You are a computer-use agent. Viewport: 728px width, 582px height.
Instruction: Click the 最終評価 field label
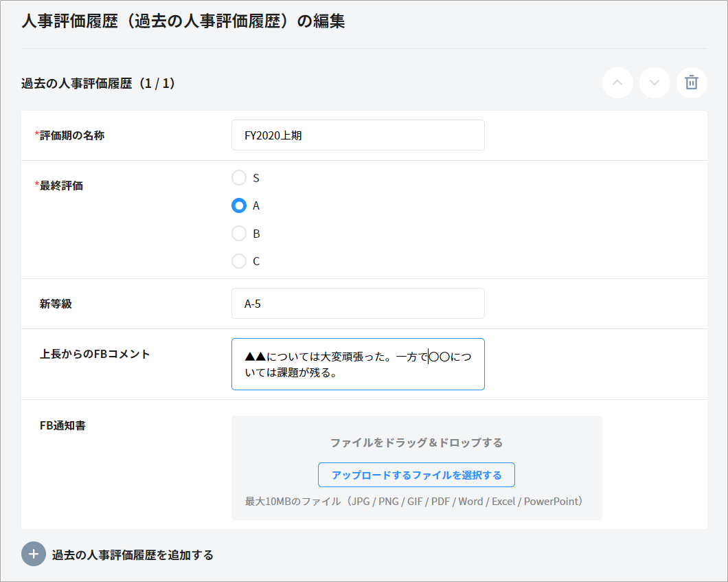pos(61,186)
